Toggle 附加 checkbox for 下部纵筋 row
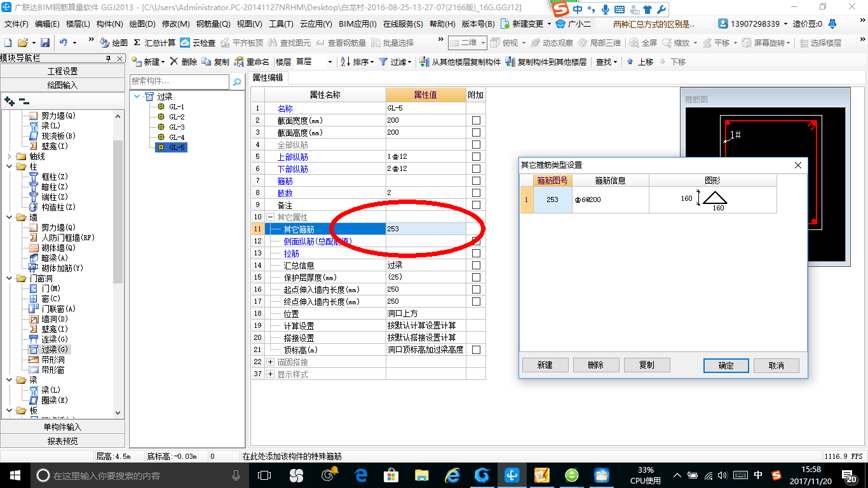The height and width of the screenshot is (488, 868). (x=476, y=168)
